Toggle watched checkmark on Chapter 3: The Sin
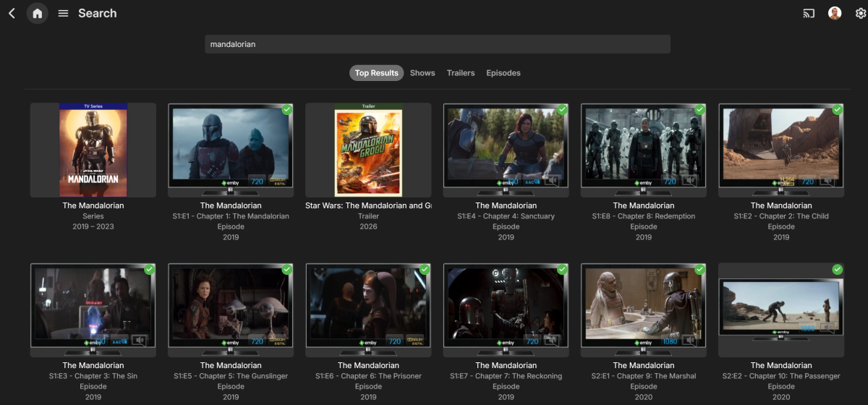This screenshot has height=405, width=868. coord(150,270)
